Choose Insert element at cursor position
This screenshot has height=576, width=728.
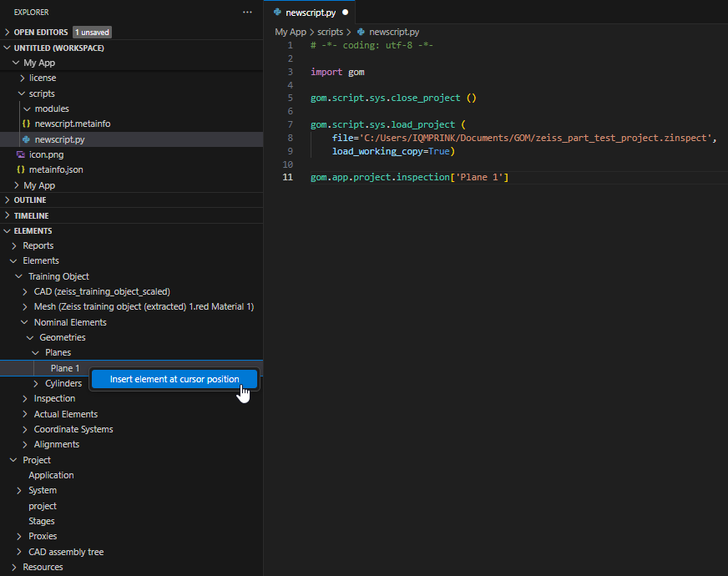tap(174, 379)
